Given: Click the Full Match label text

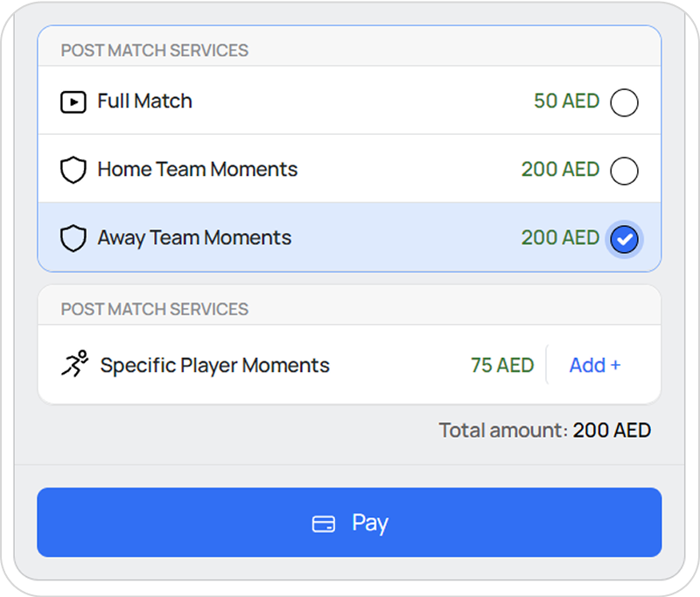Looking at the screenshot, I should click(144, 102).
